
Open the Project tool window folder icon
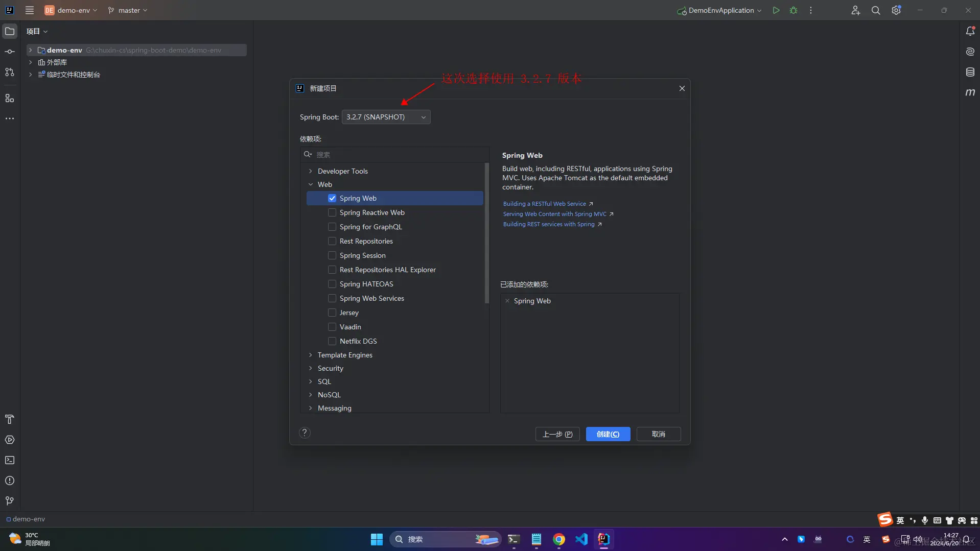[x=10, y=31]
